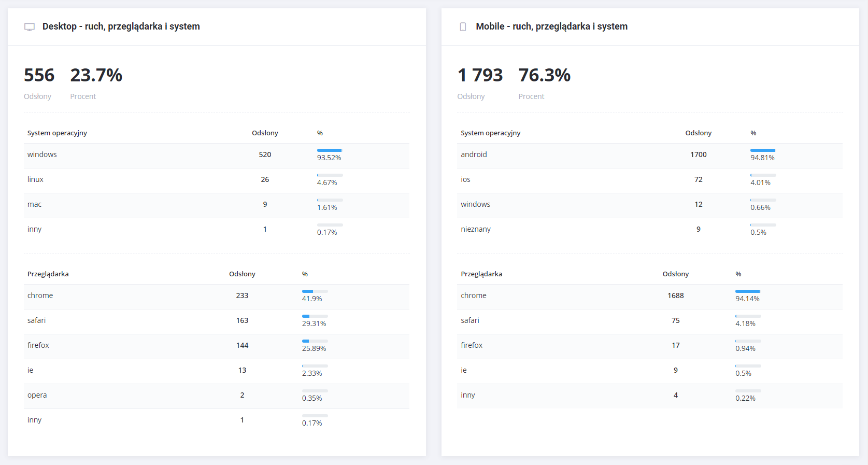
Task: Click the mobile chrome 94.14% progress bar
Action: pos(748,291)
